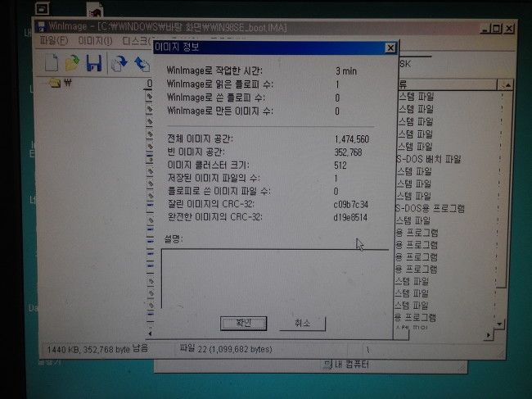Click the horizontal scroll right arrow
This screenshot has width=532, height=399.
(x=489, y=335)
